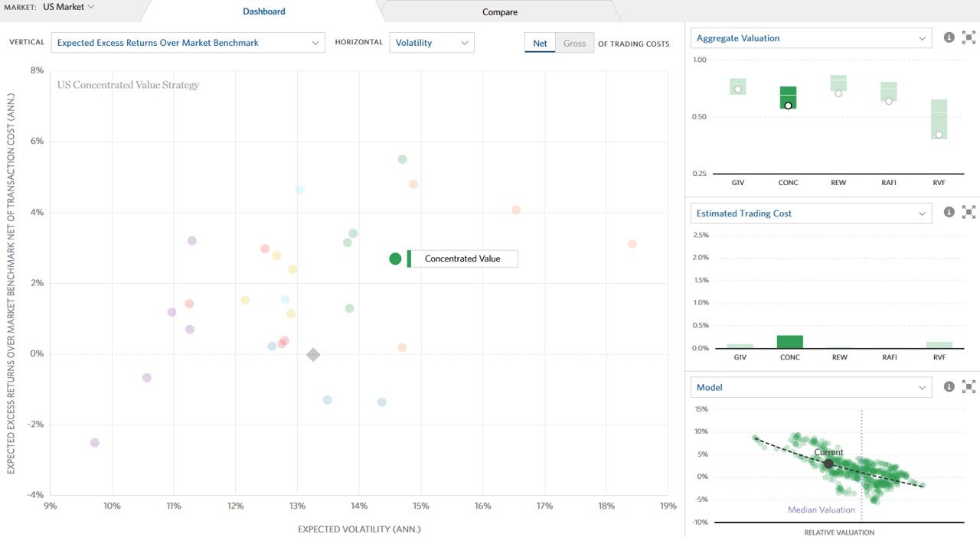980x537 pixels.
Task: Select Net of trading costs
Action: point(540,43)
